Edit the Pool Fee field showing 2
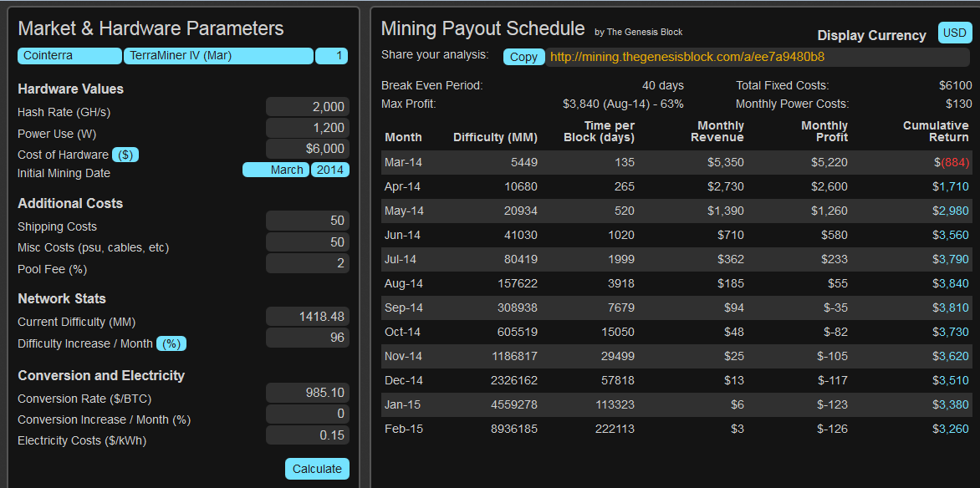 pyautogui.click(x=308, y=263)
